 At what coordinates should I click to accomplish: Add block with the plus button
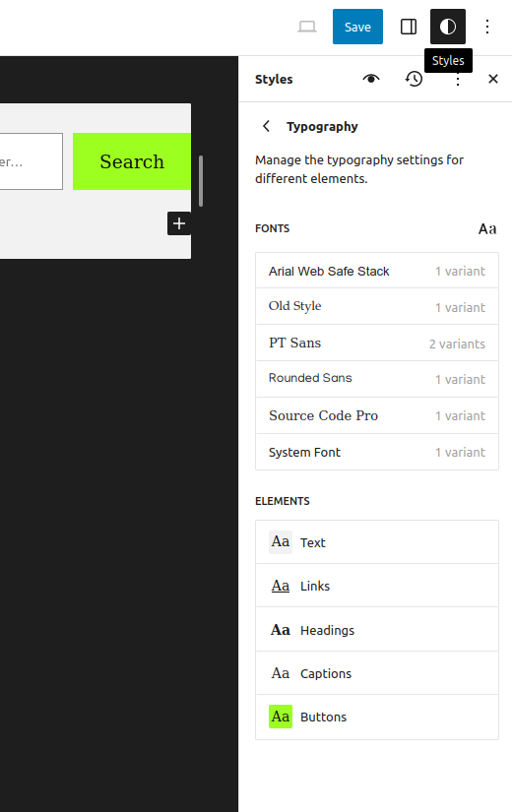(x=179, y=223)
